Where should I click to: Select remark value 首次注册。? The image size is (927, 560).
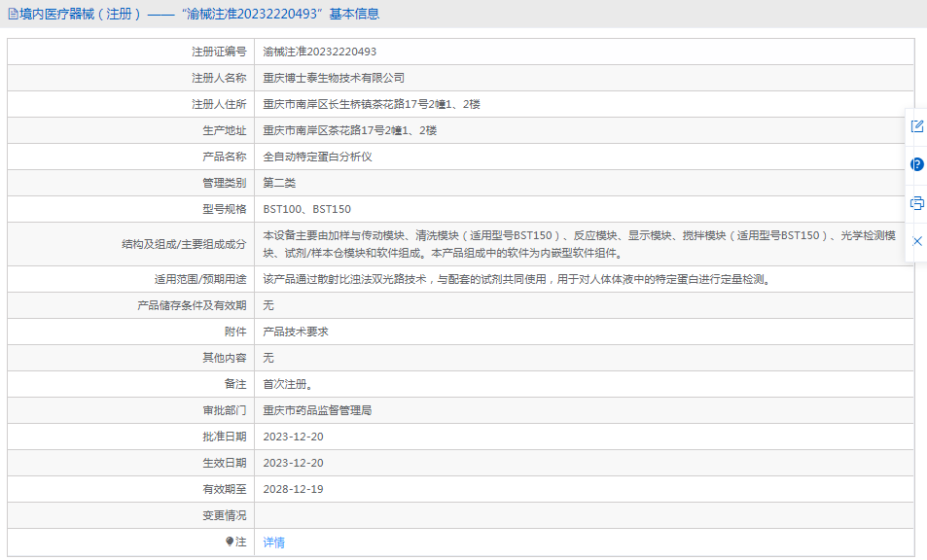coord(288,385)
